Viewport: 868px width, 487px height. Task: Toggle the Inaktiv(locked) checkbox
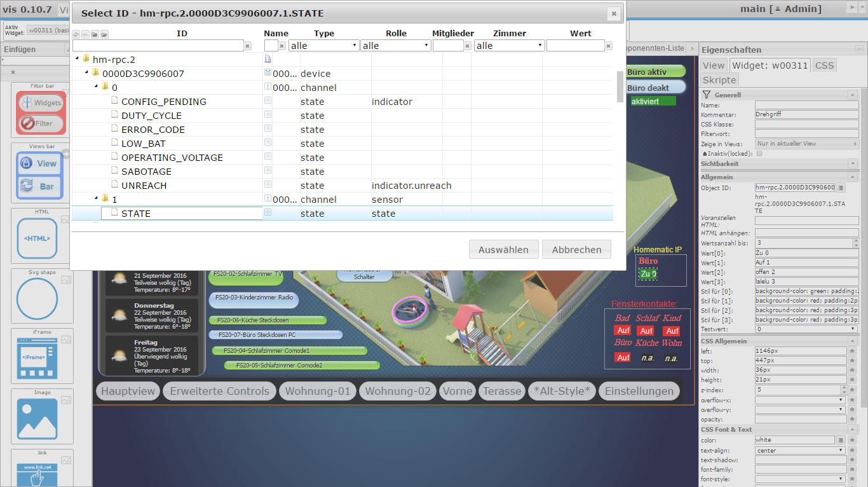[759, 153]
